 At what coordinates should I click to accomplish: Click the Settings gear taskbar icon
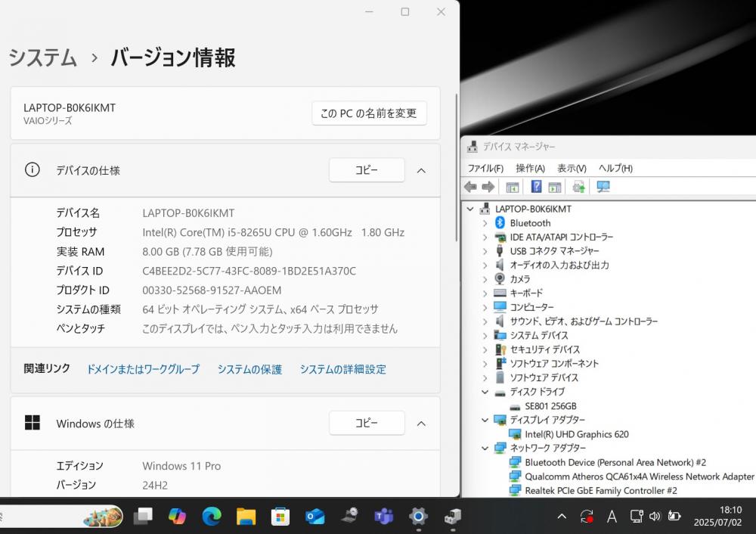(418, 516)
